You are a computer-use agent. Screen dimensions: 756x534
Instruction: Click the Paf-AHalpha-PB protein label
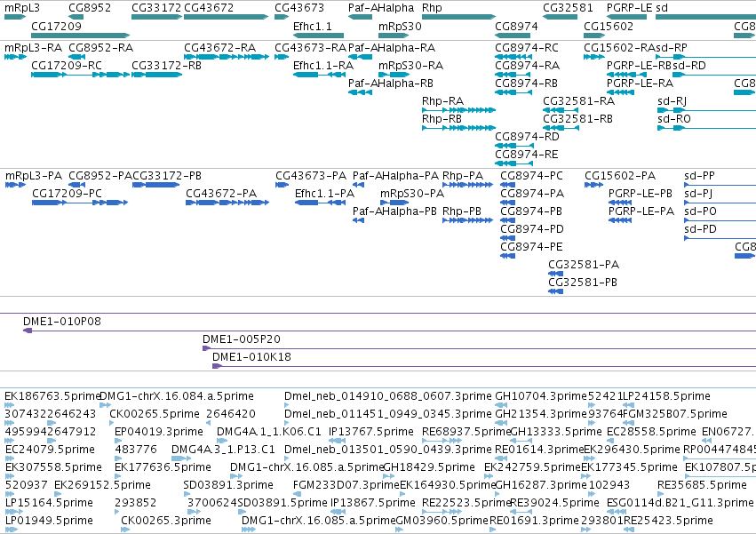(x=394, y=211)
